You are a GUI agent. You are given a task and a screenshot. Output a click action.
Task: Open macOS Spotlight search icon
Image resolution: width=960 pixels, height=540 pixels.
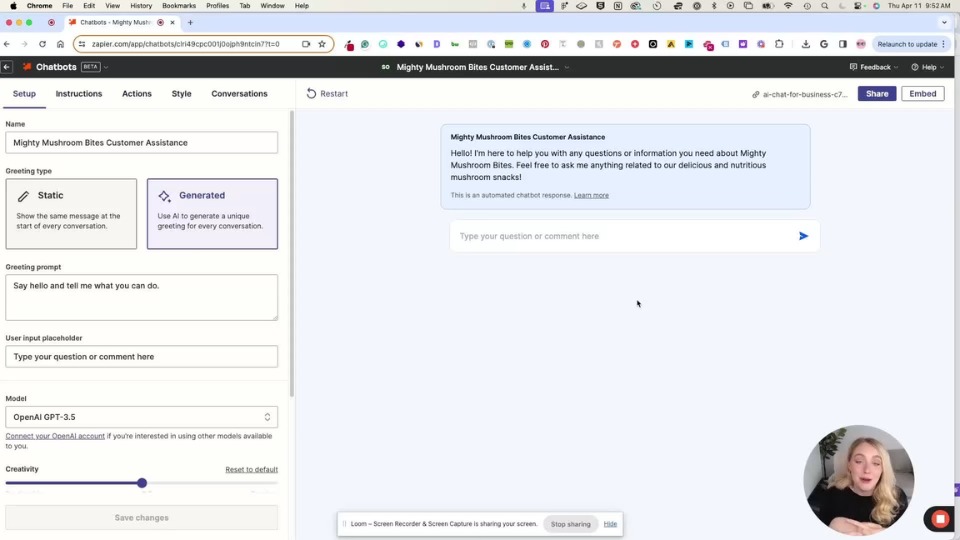tap(825, 6)
